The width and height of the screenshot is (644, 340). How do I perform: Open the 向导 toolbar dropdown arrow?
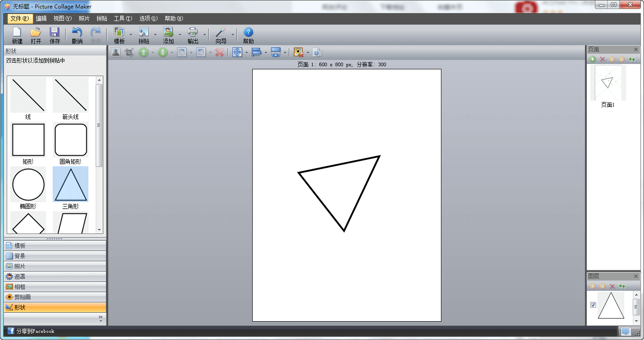233,34
